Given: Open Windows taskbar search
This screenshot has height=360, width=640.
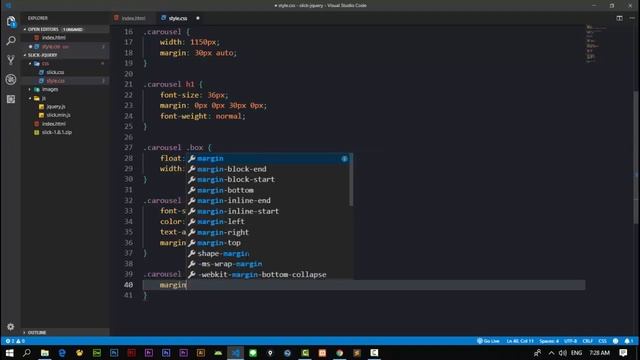Looking at the screenshot, I should 27,353.
